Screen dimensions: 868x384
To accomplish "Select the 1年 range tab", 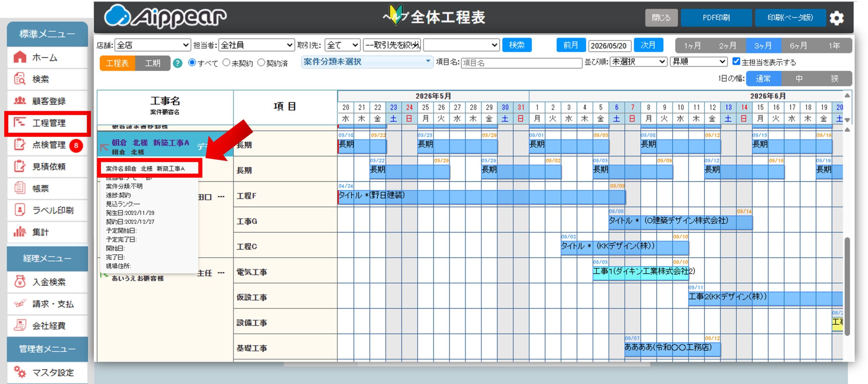I will click(834, 45).
